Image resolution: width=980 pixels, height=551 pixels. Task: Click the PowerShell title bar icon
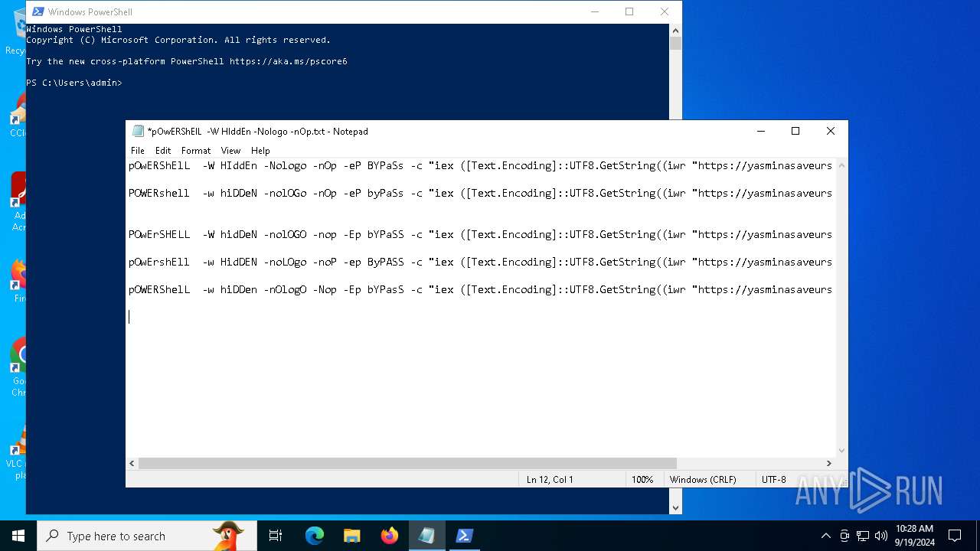click(x=38, y=11)
